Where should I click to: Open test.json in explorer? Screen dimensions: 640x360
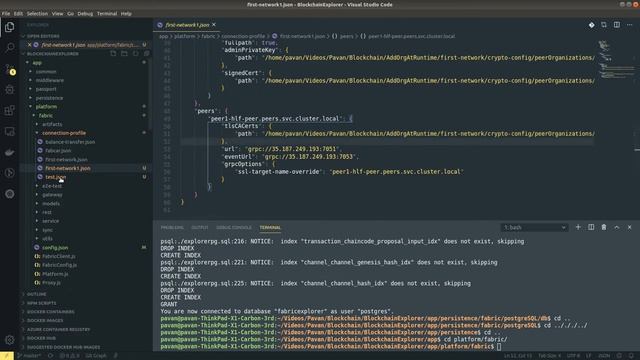(x=56, y=177)
